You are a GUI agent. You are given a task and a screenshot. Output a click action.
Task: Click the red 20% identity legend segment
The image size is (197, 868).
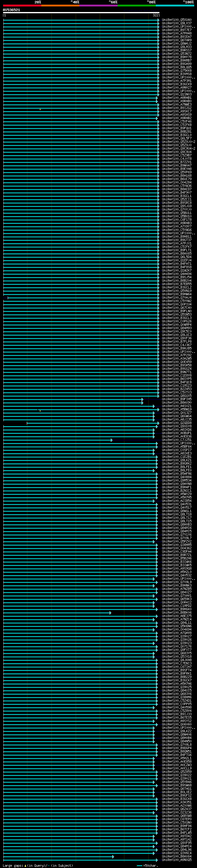tap(22, 6)
